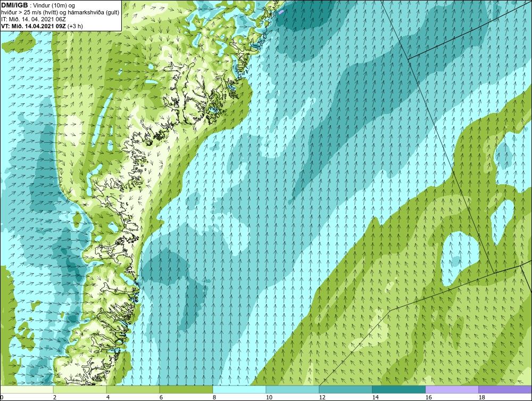Viewport: 532px width, 401px height.
Task: Click the olive green 6–8 m/s legend swatch
Action: pyautogui.click(x=186, y=389)
